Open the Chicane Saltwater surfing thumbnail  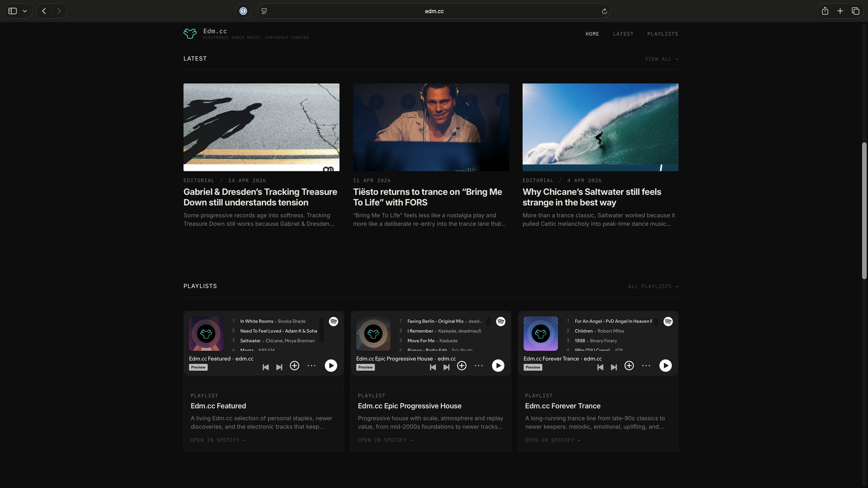click(x=600, y=127)
